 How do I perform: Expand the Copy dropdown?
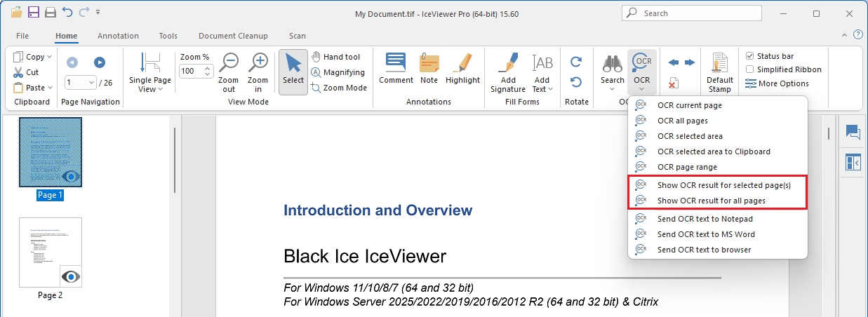pyautogui.click(x=48, y=57)
